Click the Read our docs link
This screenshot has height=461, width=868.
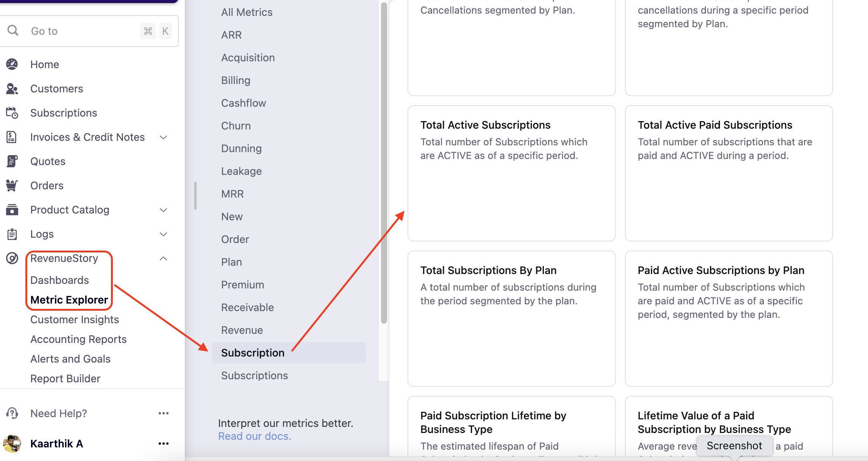254,436
